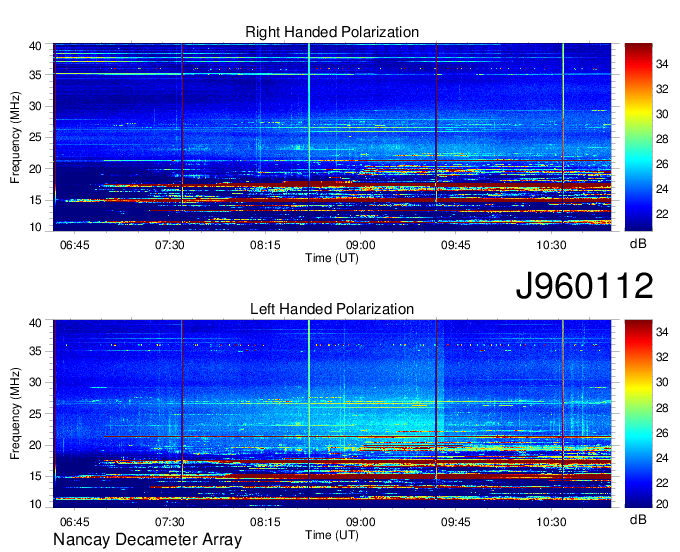
Task: Click the 28 value on upper dB scale
Action: click(662, 139)
